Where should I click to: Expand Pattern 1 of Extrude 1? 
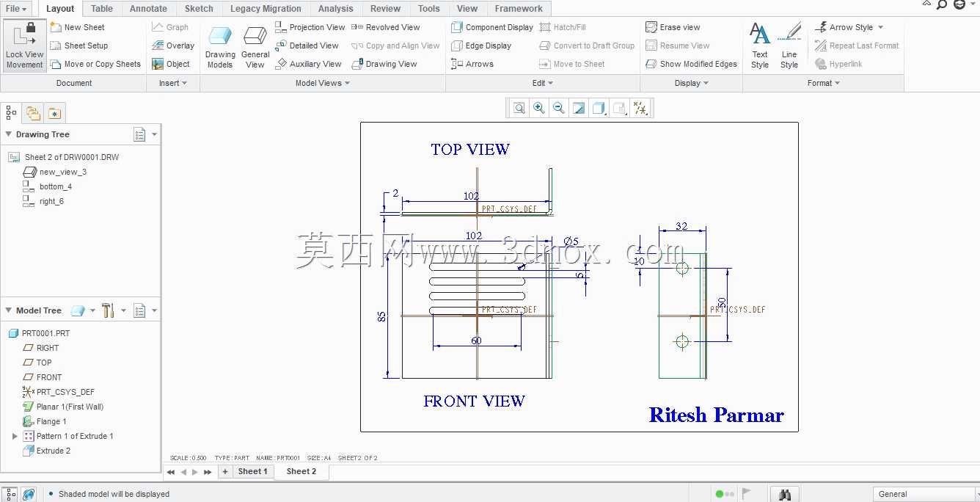15,436
